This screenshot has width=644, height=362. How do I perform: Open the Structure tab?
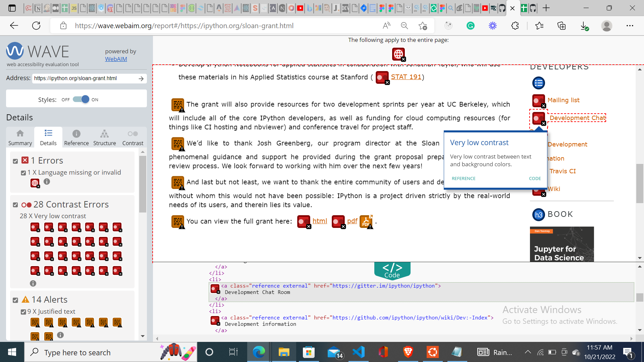click(x=104, y=137)
